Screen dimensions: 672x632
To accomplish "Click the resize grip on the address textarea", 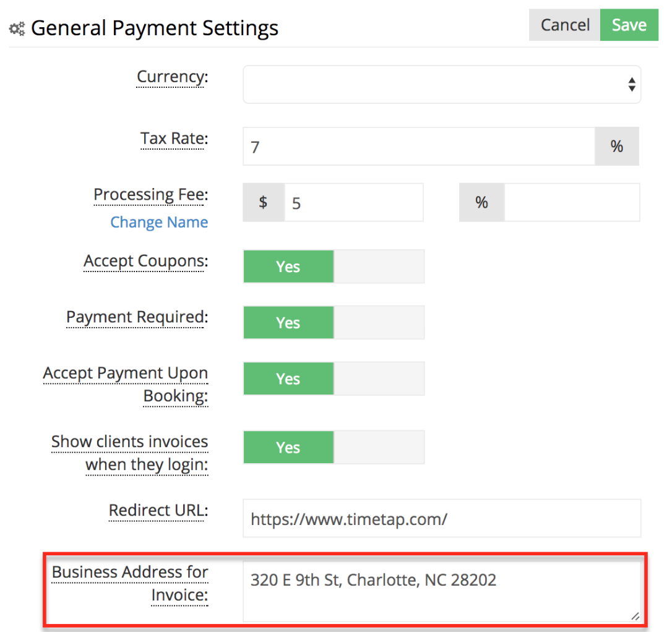I will [635, 616].
